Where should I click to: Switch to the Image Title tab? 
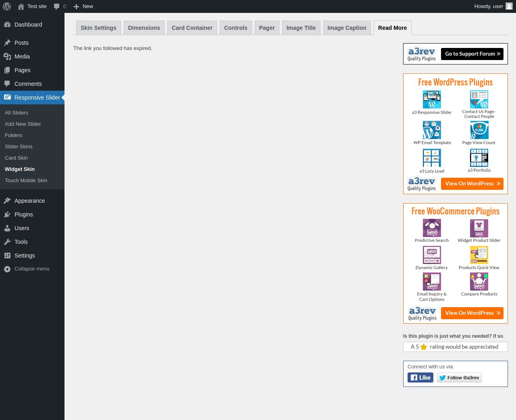click(x=301, y=28)
